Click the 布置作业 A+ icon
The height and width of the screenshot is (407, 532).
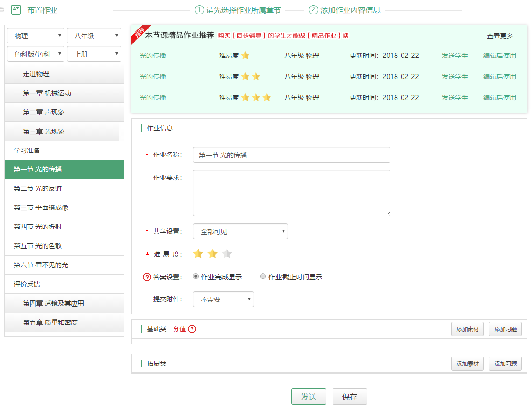16,9
